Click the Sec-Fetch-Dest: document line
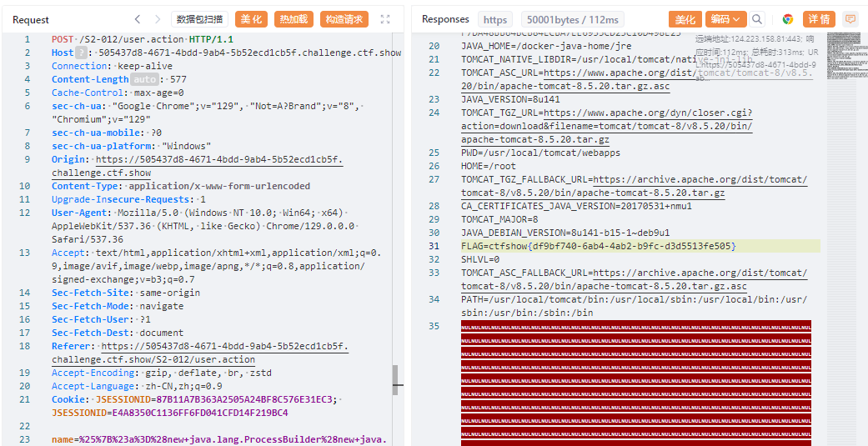 pos(118,333)
